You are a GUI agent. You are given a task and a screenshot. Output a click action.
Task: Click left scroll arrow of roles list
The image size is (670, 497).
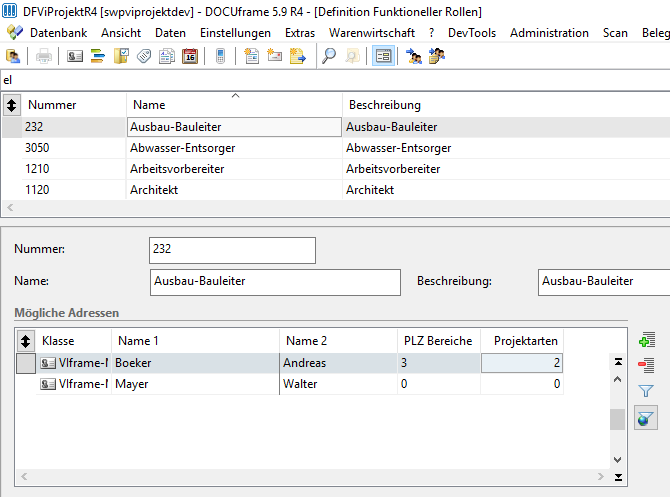tap(10, 208)
